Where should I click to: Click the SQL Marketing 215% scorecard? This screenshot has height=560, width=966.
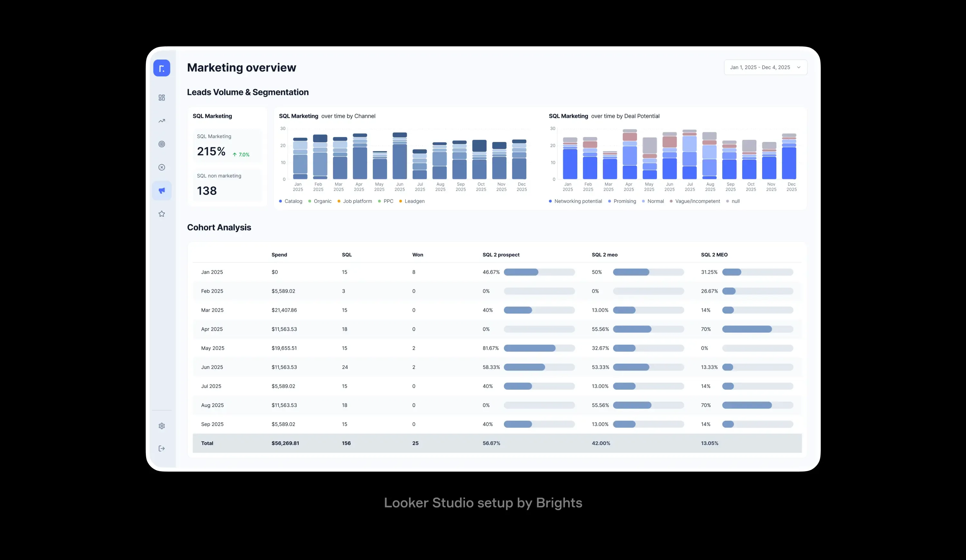[x=227, y=146]
